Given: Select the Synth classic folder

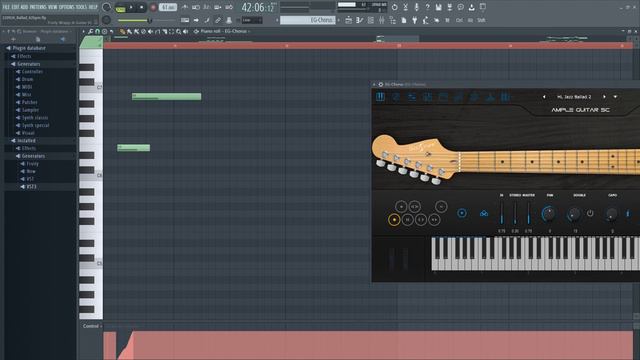Looking at the screenshot, I should click(35, 118).
